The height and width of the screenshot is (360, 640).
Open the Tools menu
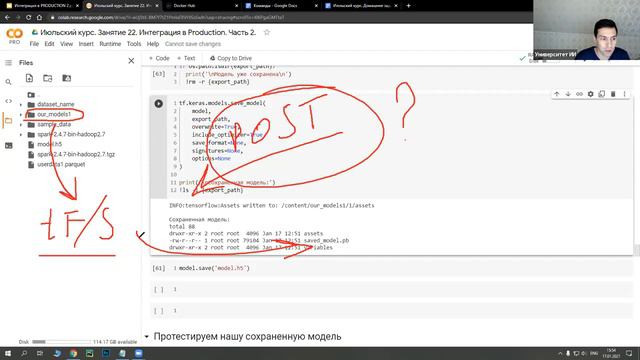point(134,44)
